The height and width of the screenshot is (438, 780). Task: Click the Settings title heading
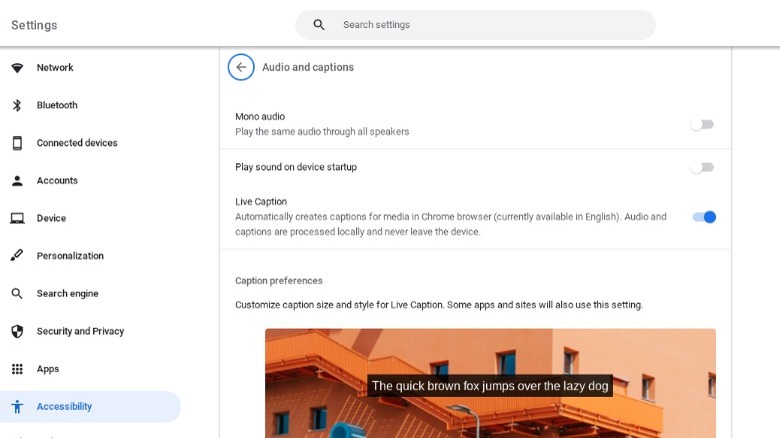34,25
